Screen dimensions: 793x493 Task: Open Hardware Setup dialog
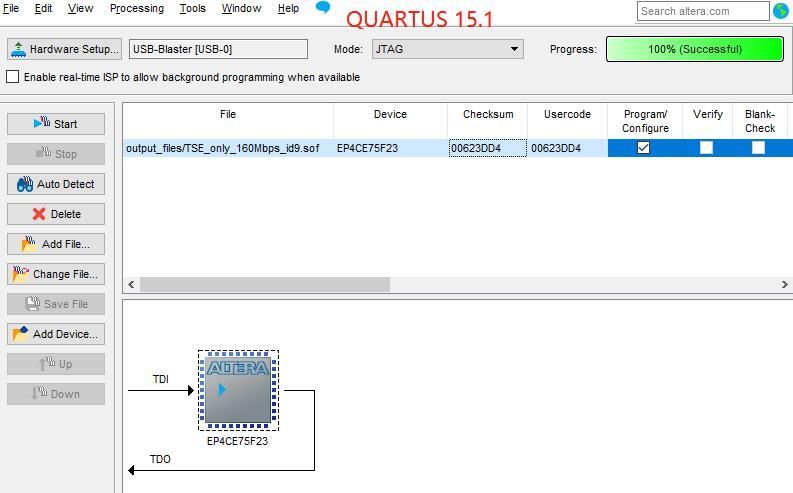pos(64,49)
